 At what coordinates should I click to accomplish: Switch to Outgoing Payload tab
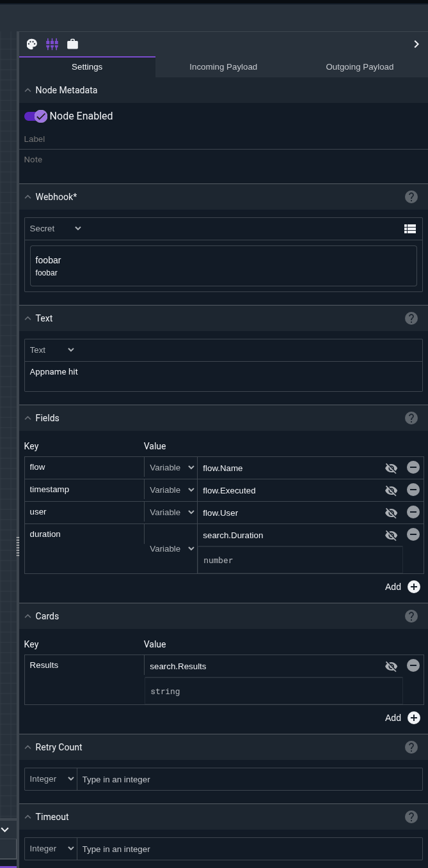pos(360,67)
